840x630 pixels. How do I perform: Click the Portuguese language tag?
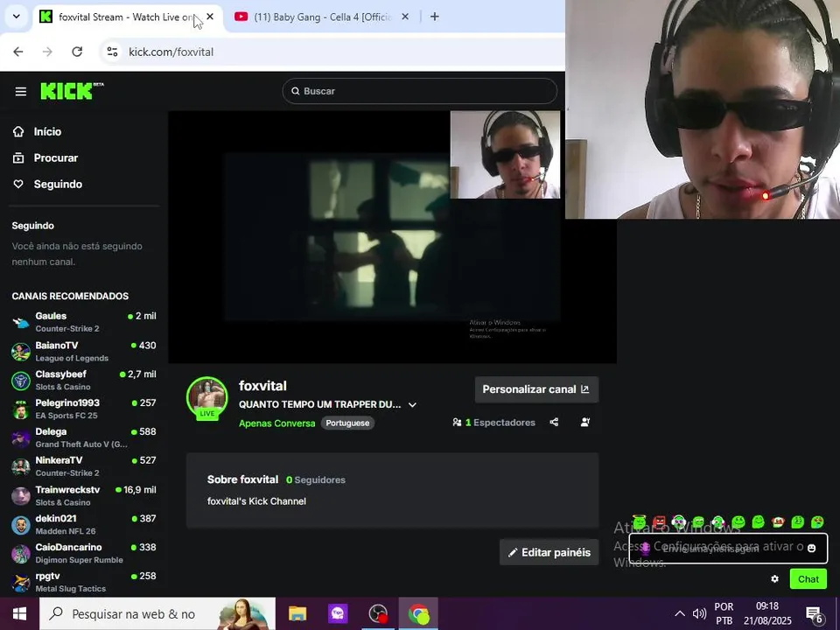(x=347, y=423)
